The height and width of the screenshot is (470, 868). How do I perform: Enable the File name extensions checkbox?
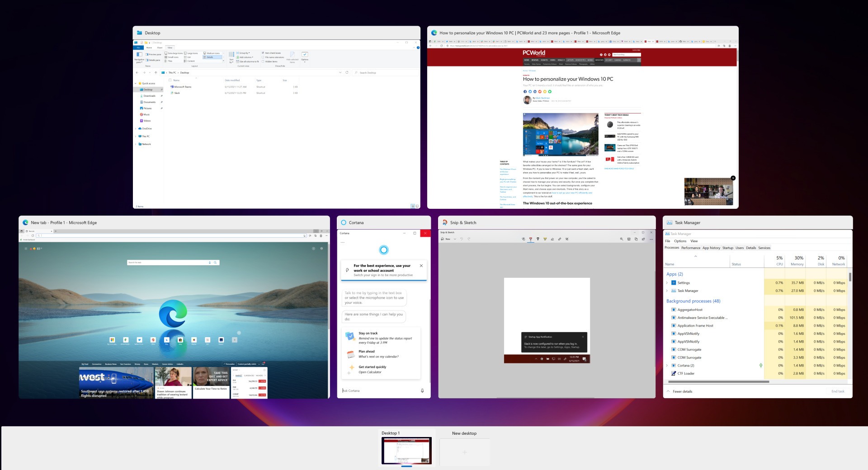pos(263,57)
